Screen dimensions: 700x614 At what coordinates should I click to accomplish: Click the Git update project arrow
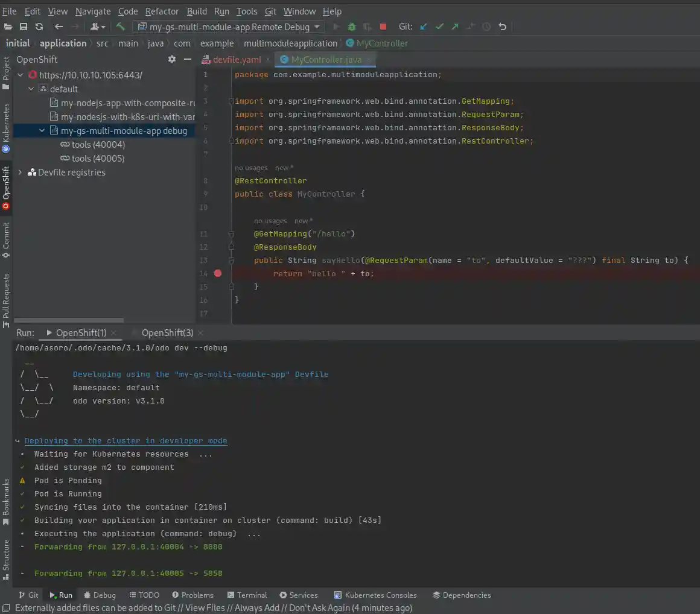point(424,27)
